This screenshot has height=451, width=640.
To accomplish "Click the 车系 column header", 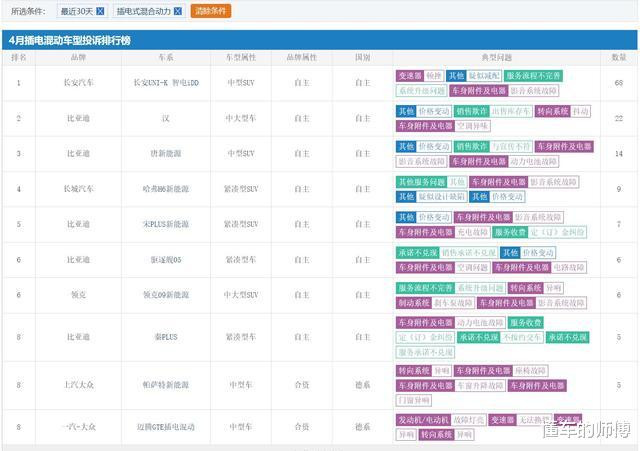I will pyautogui.click(x=166, y=58).
